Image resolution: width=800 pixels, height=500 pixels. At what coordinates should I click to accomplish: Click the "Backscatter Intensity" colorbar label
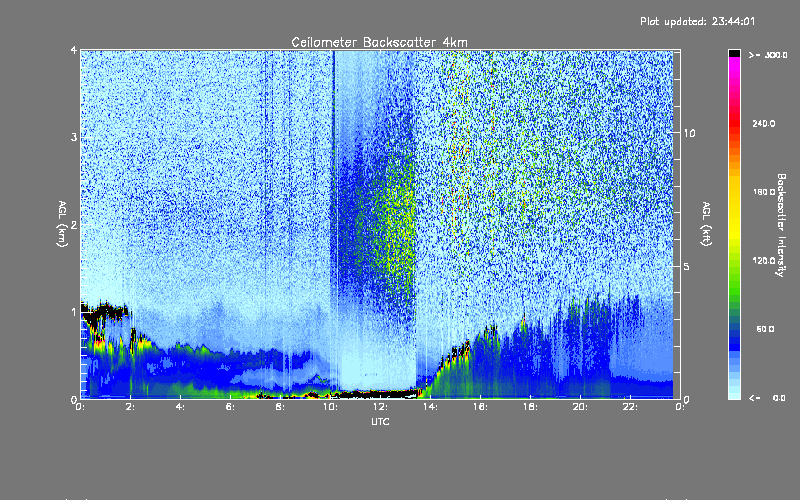[781, 225]
